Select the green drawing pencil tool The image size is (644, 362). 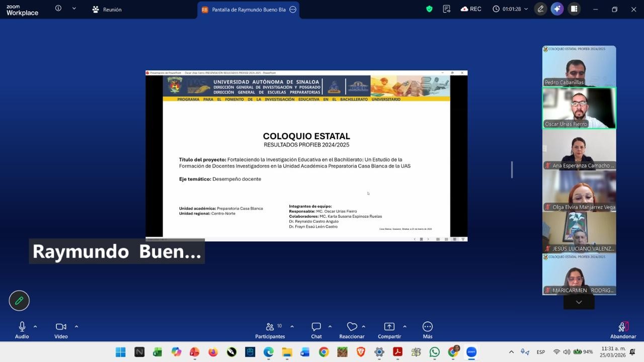click(x=19, y=300)
